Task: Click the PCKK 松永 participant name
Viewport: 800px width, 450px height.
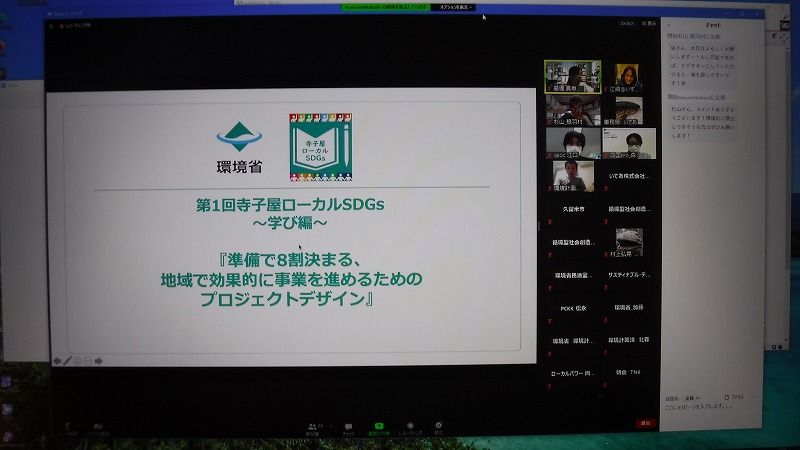Action: [573, 308]
